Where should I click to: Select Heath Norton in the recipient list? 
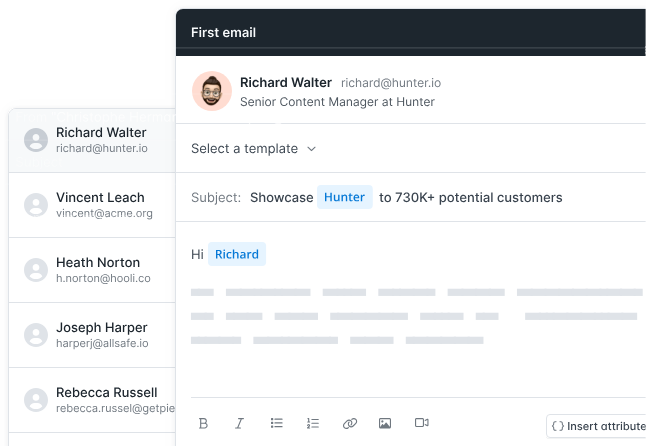[x=92, y=270]
